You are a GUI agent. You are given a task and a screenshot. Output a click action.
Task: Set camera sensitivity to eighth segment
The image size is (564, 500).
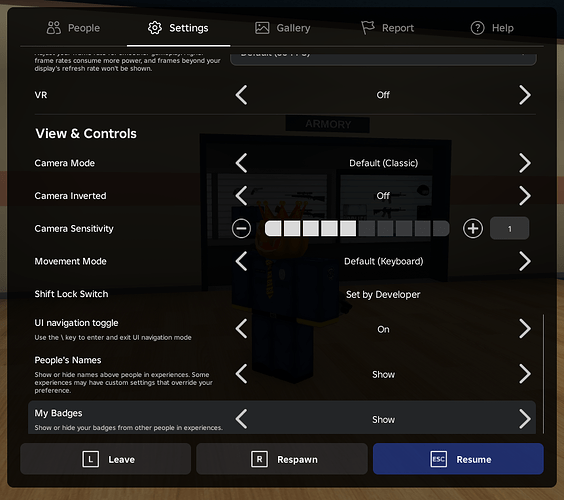coord(404,228)
